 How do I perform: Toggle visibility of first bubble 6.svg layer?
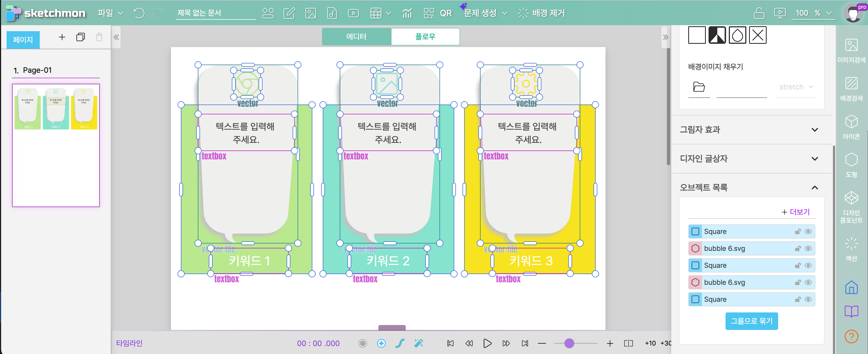click(808, 248)
